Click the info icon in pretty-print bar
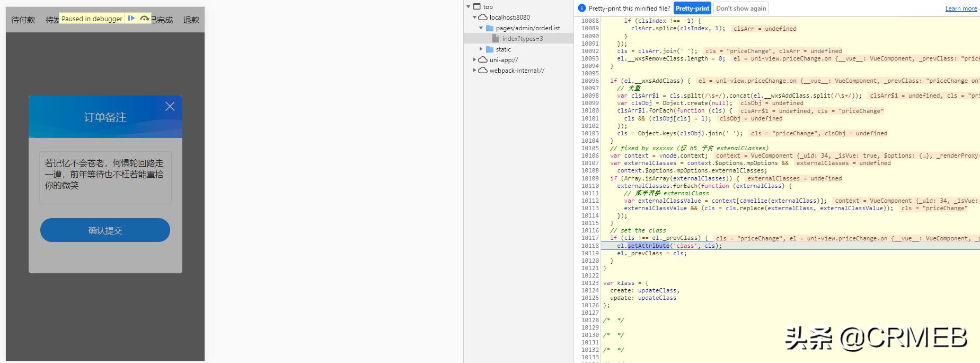980x363 pixels. [x=581, y=8]
